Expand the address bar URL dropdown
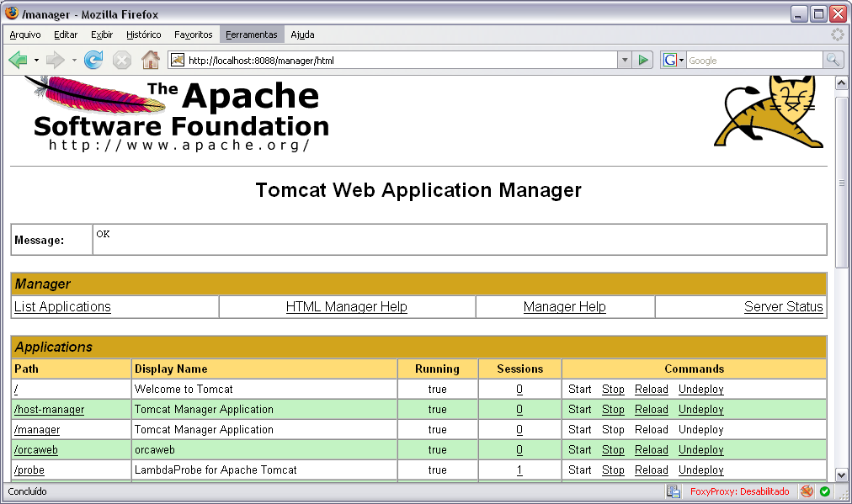 click(624, 60)
